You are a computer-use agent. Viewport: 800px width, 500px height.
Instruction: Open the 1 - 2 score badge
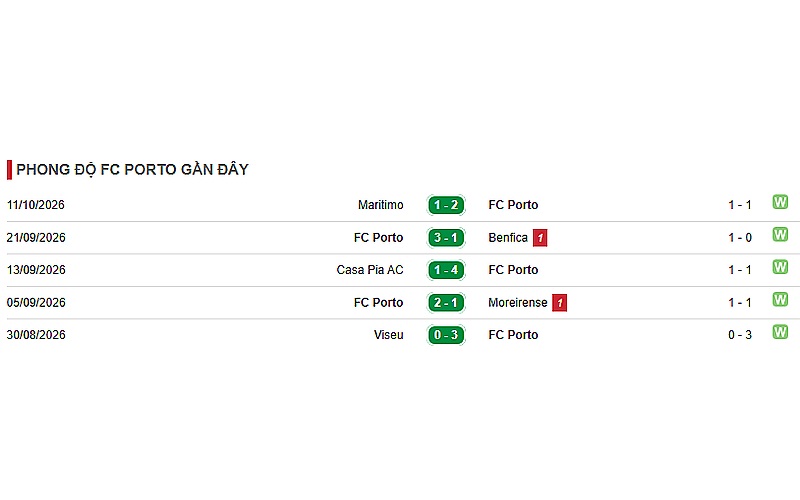click(x=446, y=205)
